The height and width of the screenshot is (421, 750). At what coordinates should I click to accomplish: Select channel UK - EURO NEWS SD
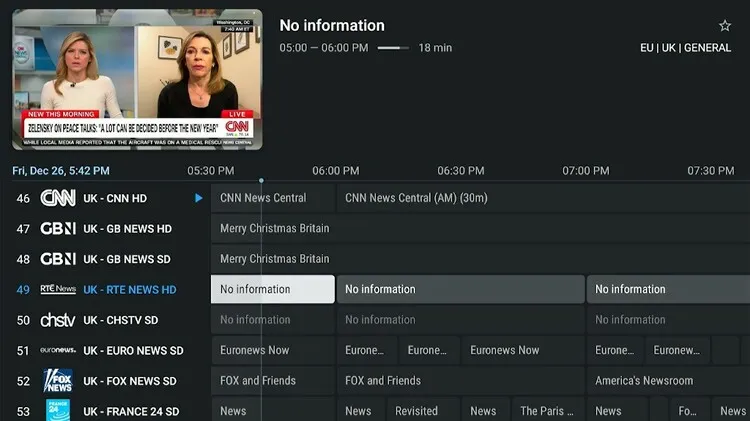coord(133,351)
